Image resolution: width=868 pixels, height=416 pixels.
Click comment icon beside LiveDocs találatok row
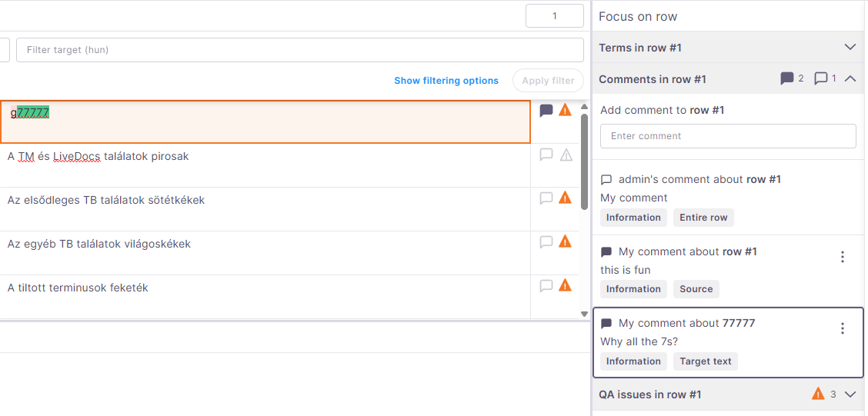(546, 155)
